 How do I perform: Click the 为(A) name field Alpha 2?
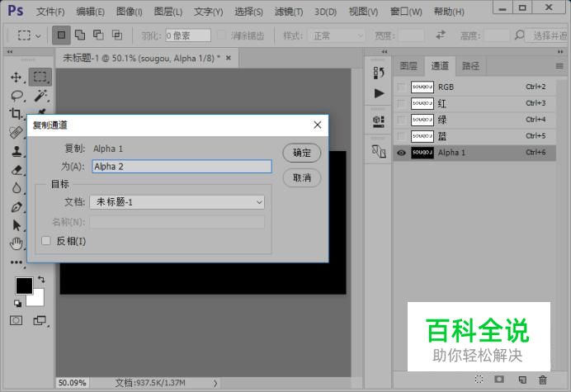tap(182, 167)
